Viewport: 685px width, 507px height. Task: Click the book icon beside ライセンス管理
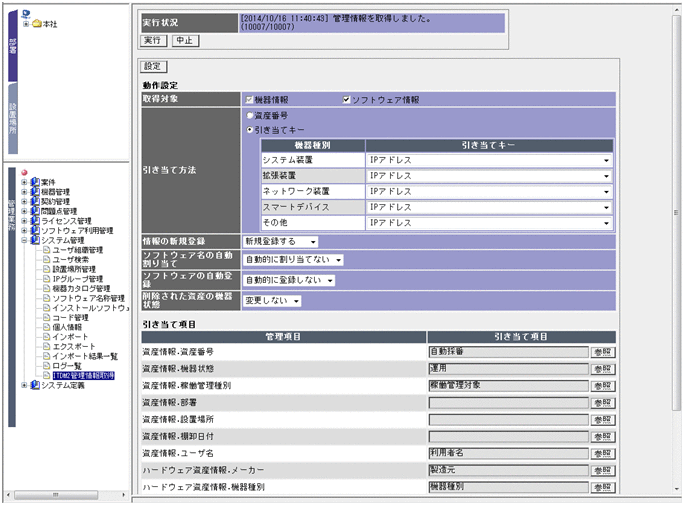(35, 221)
